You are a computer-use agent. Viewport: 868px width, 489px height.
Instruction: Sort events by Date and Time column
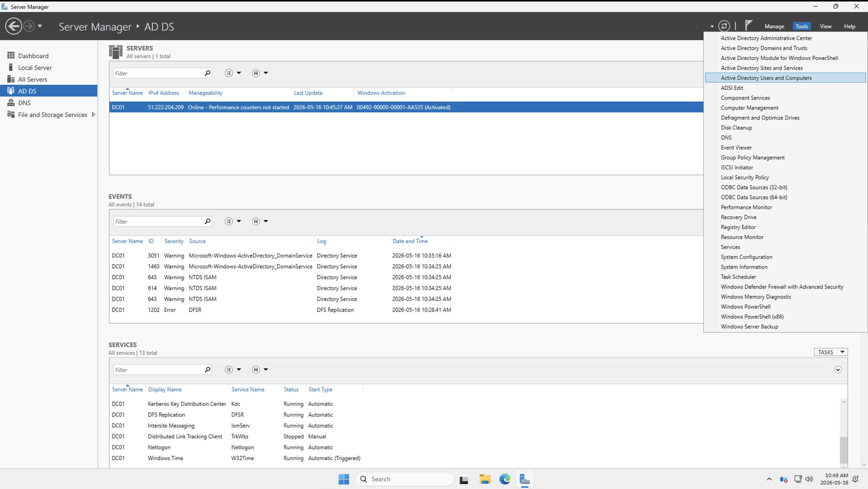[x=410, y=241]
